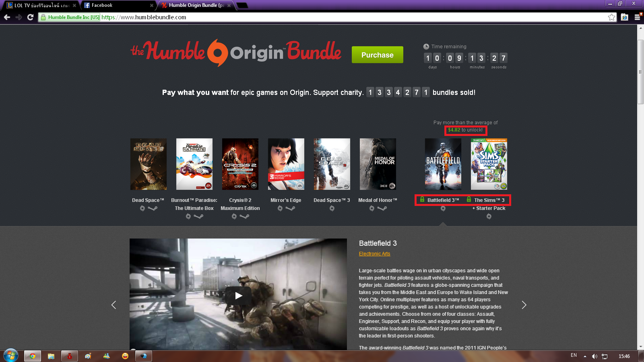Click the Chrome icon in the taskbar
The height and width of the screenshot is (362, 644).
[x=32, y=356]
